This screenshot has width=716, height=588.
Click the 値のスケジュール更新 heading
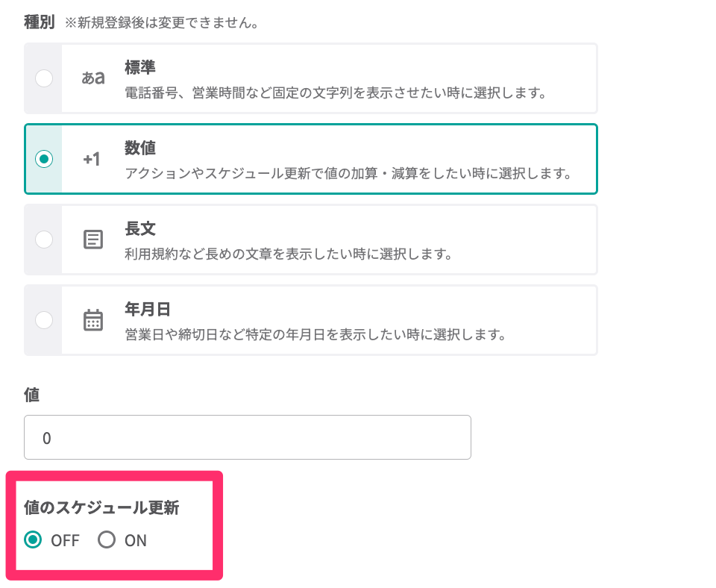(x=101, y=509)
